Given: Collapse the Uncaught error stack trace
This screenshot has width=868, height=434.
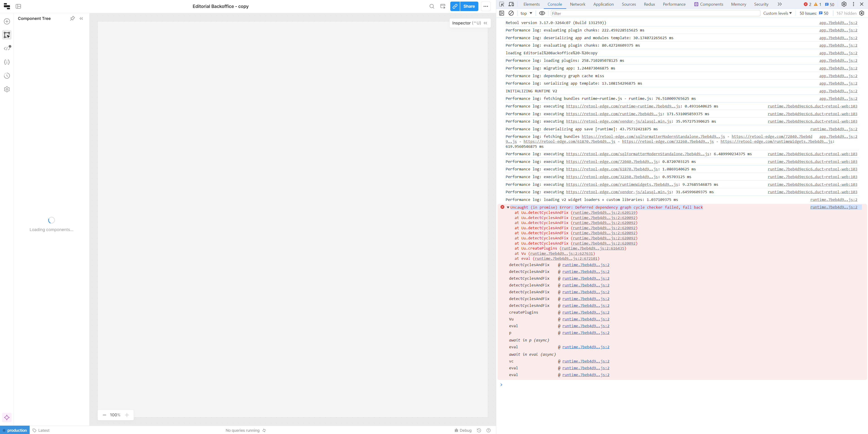Looking at the screenshot, I should [x=508, y=207].
